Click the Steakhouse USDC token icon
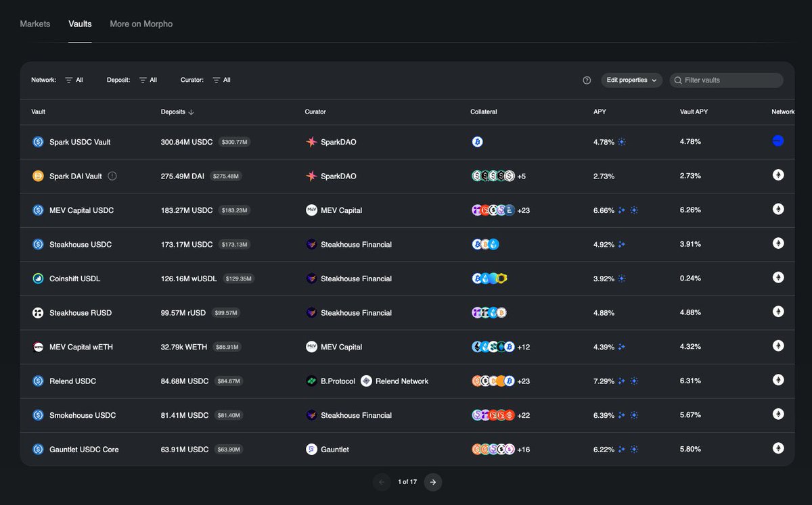The height and width of the screenshot is (505, 812). pyautogui.click(x=38, y=244)
